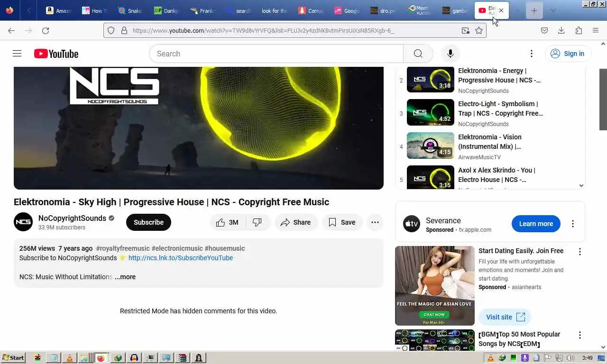
Task: Sign in to YouTube
Action: (568, 54)
